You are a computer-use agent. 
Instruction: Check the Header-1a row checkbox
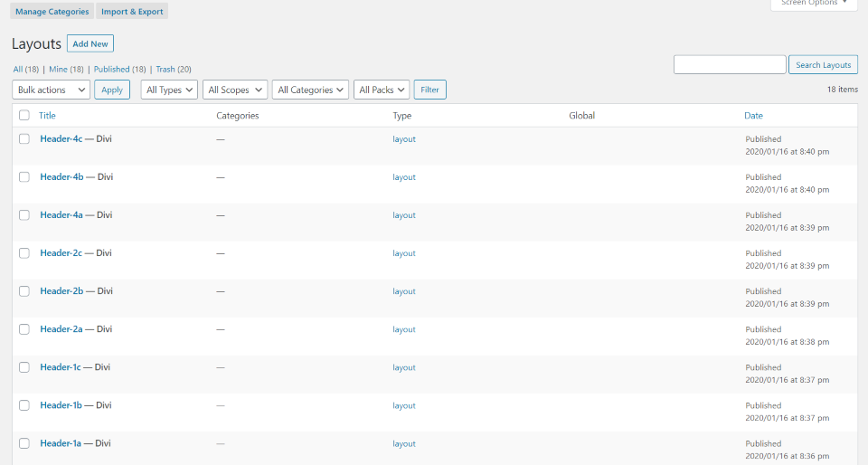[x=24, y=443]
